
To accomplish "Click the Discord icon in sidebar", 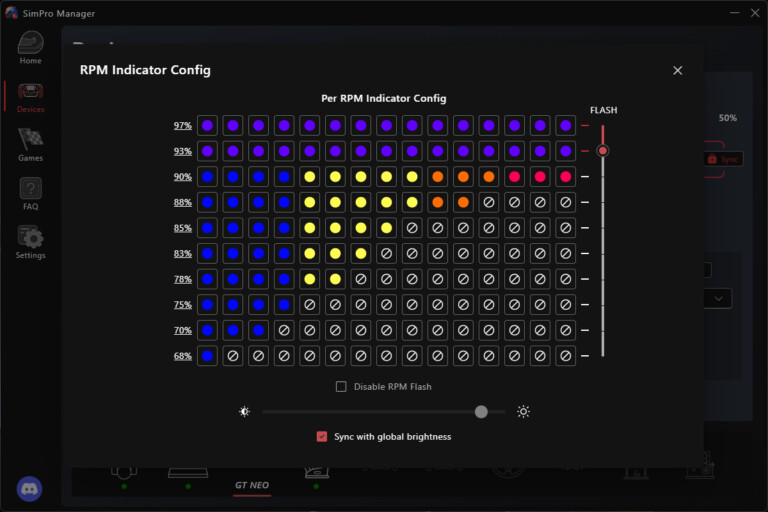I will (x=30, y=488).
